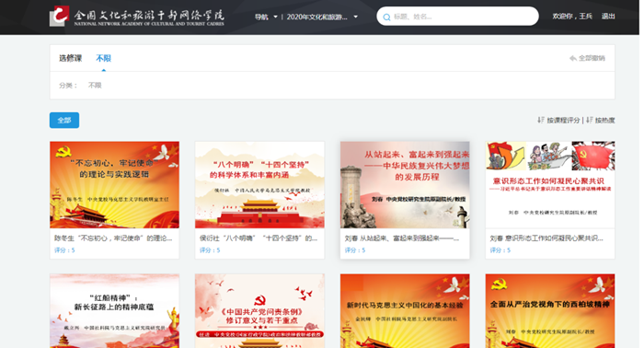The height and width of the screenshot is (348, 644).
Task: Open the 2020年文化和旅游 course dropdown
Action: tap(322, 17)
